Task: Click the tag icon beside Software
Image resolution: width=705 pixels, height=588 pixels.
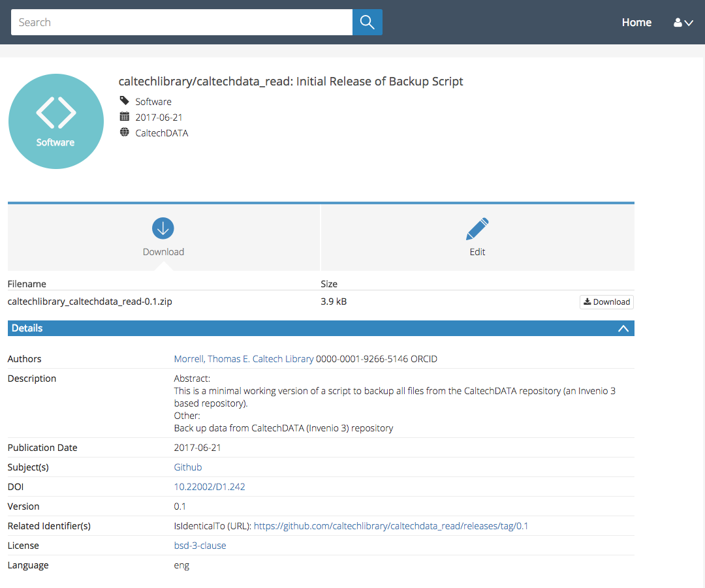Action: [125, 101]
